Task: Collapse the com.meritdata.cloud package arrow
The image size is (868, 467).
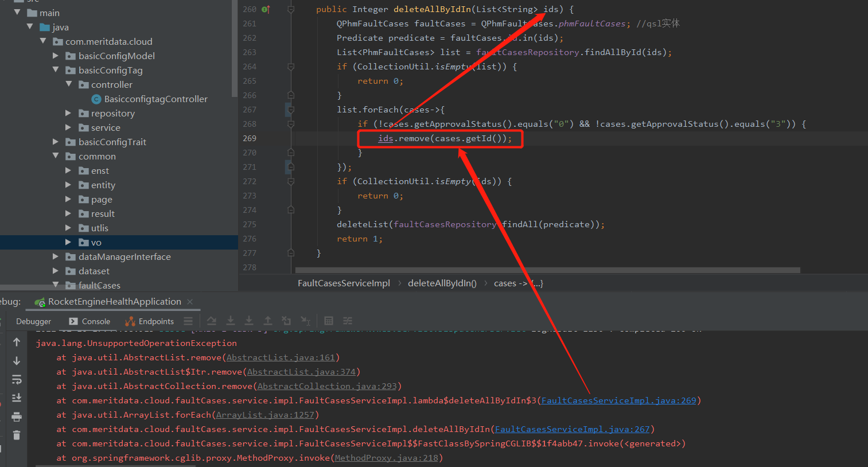Action: [43, 41]
